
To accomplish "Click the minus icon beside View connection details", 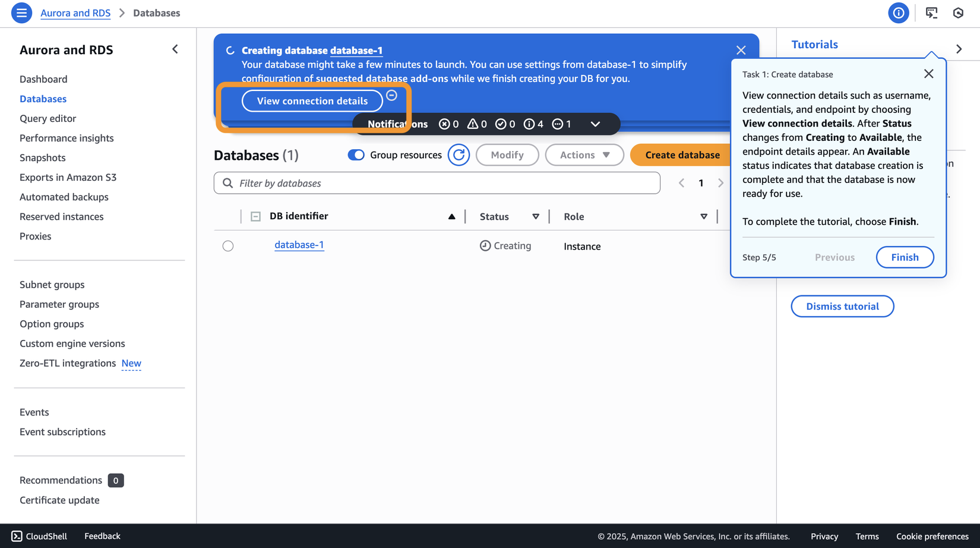I will [x=391, y=96].
